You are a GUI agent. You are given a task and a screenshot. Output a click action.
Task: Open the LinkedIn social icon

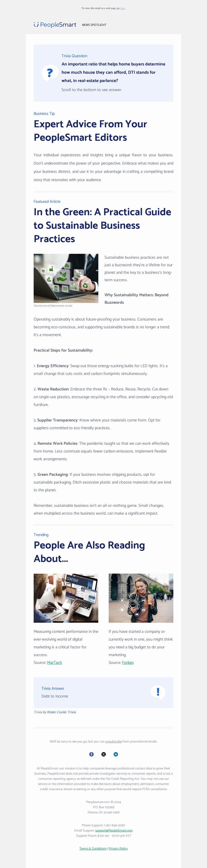pyautogui.click(x=116, y=754)
